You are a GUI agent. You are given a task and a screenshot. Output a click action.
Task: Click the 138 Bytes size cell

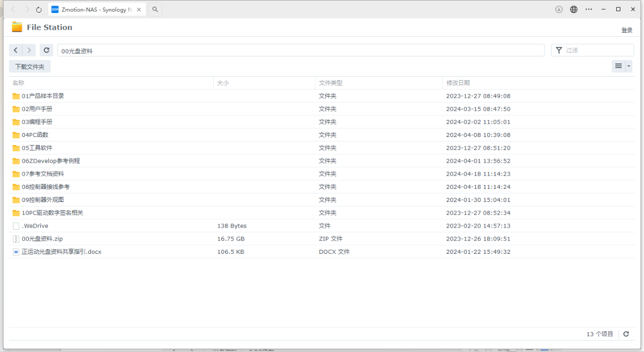click(232, 226)
